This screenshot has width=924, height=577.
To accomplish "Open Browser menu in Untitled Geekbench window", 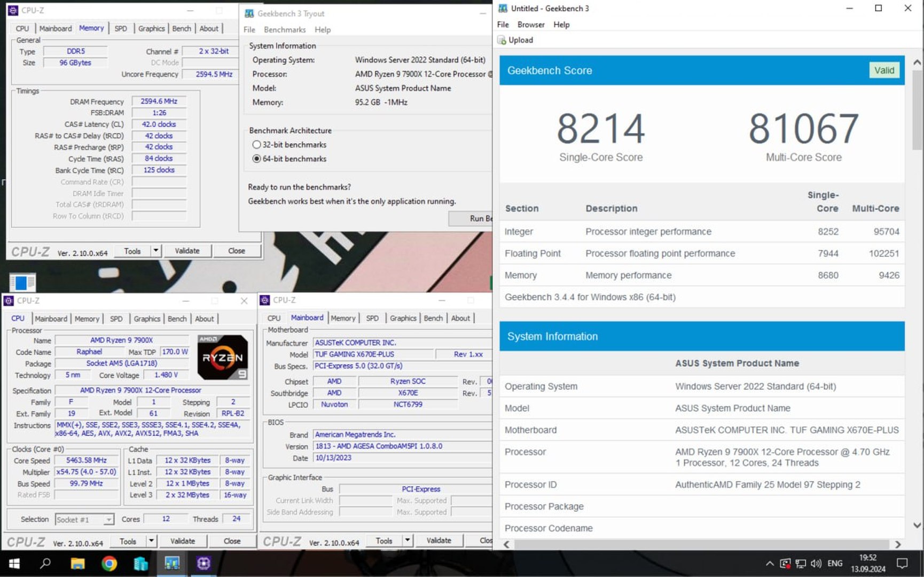I will pyautogui.click(x=531, y=25).
